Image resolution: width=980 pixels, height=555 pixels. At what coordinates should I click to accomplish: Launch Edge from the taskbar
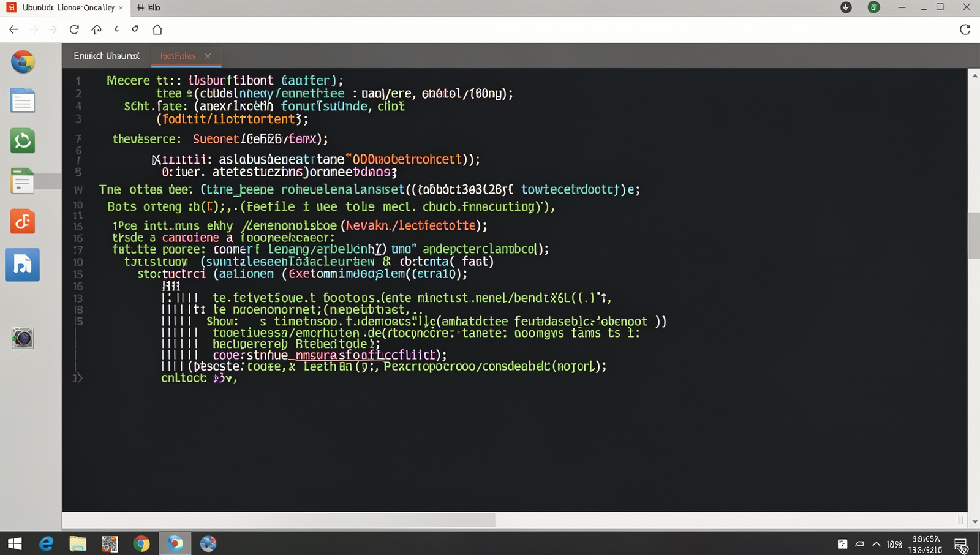tap(46, 543)
